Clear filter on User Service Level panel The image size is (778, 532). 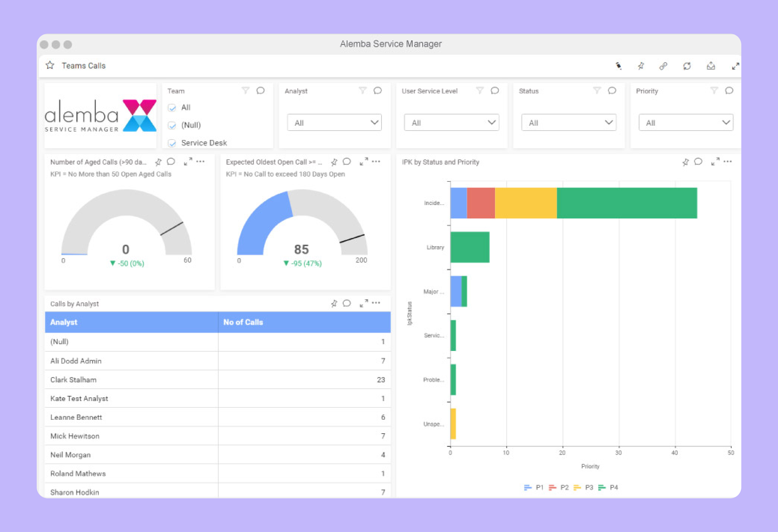(480, 91)
